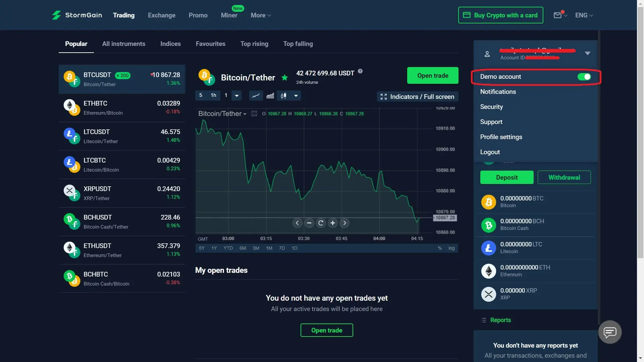This screenshot has height=362, width=644.
Task: Go to the Promo page
Action: point(198,15)
